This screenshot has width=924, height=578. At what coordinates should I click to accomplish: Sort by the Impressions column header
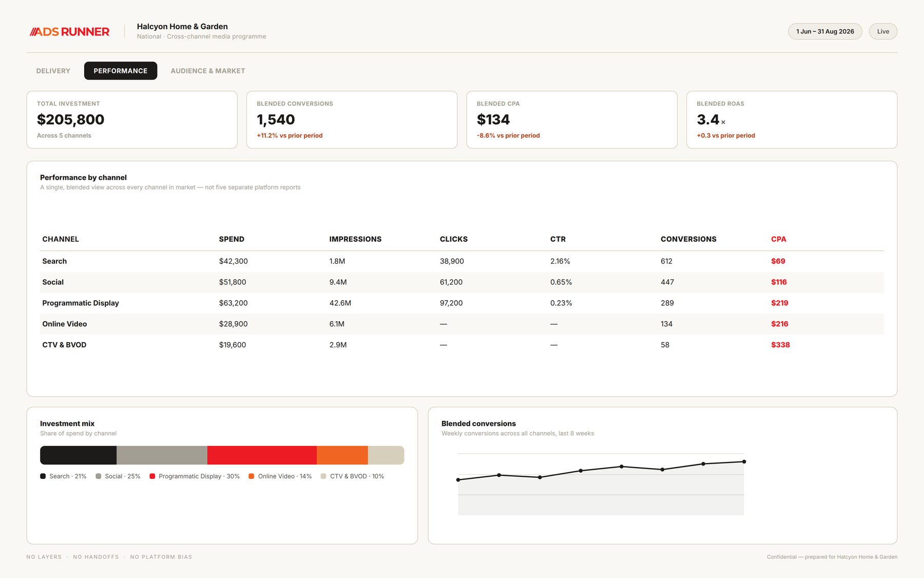[x=355, y=239]
